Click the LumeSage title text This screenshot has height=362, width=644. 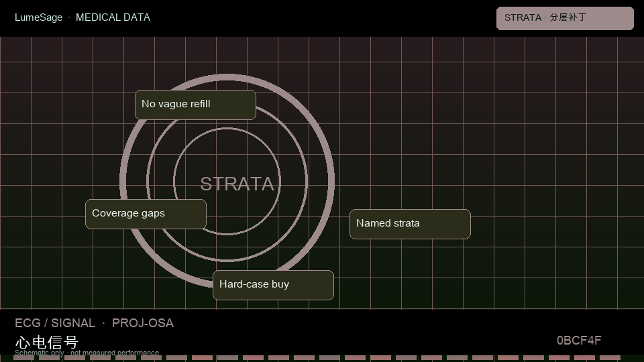[39, 17]
